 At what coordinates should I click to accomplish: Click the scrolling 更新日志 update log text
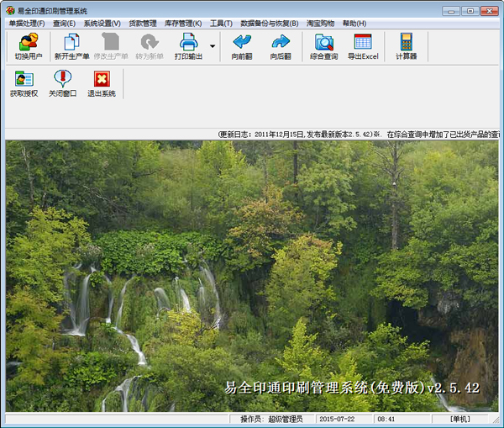click(x=359, y=135)
